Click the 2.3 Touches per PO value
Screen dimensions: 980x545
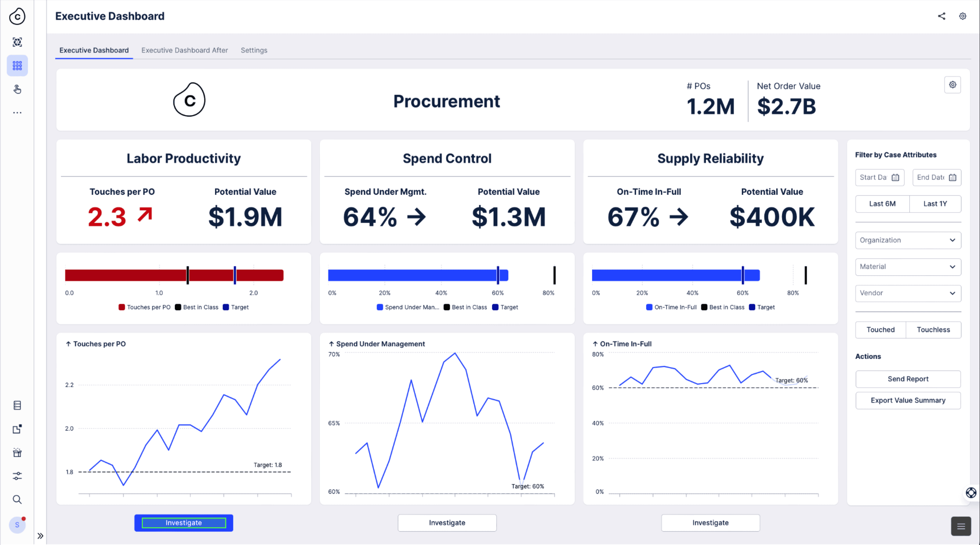[107, 217]
